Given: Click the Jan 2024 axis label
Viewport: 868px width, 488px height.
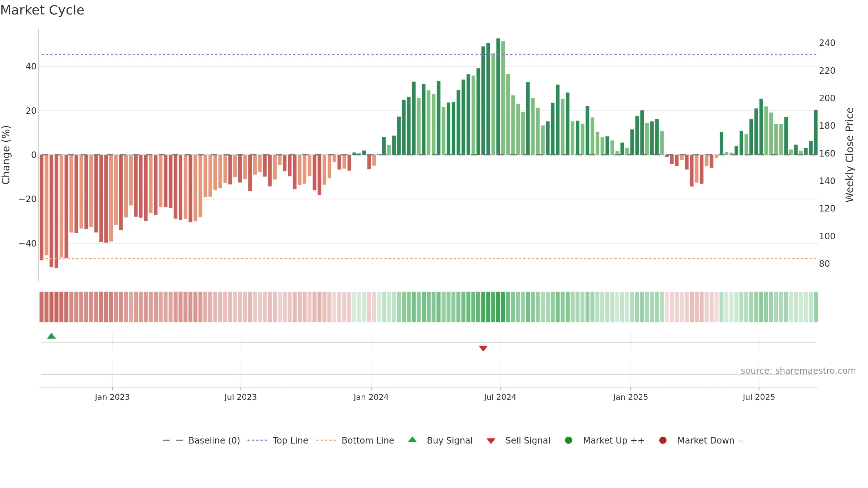Looking at the screenshot, I should [x=371, y=397].
